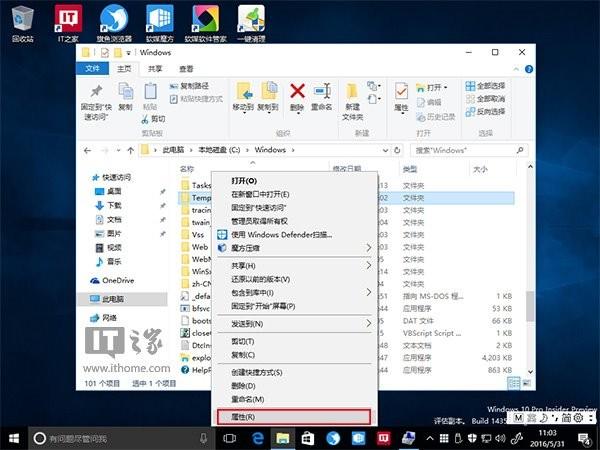Click the red Delete icon in ribbon
This screenshot has height=450, width=600.
[297, 91]
